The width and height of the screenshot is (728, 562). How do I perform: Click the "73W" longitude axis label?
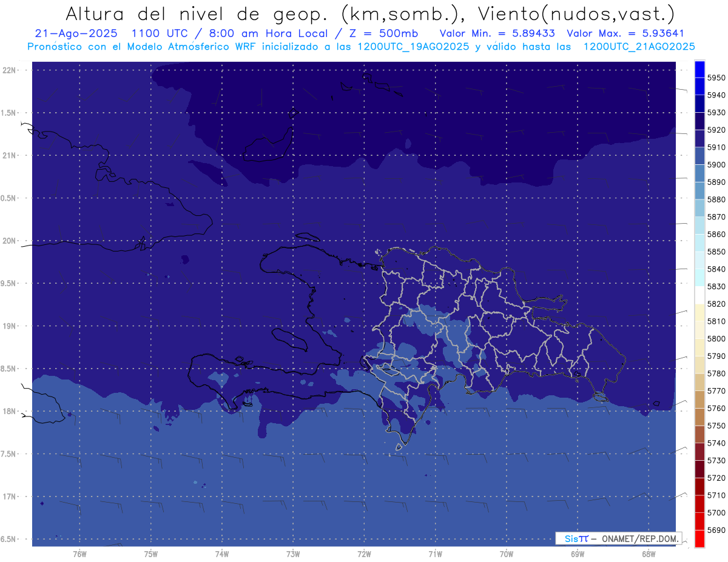click(293, 554)
